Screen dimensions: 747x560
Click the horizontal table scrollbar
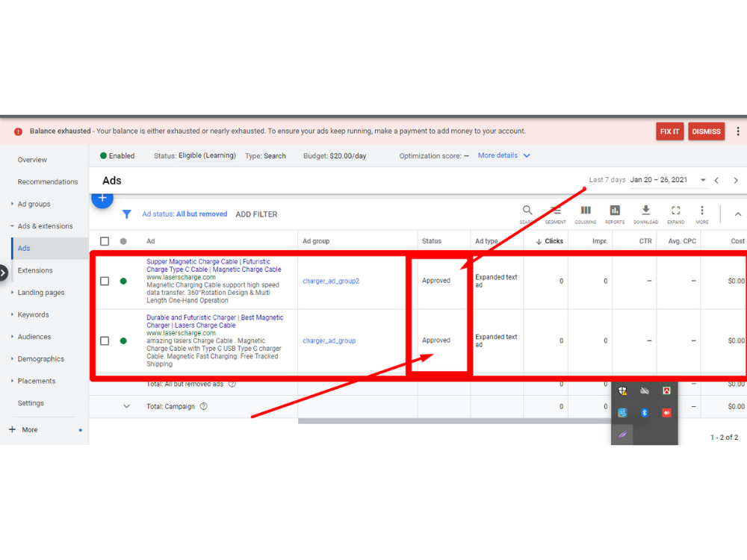[x=454, y=421]
